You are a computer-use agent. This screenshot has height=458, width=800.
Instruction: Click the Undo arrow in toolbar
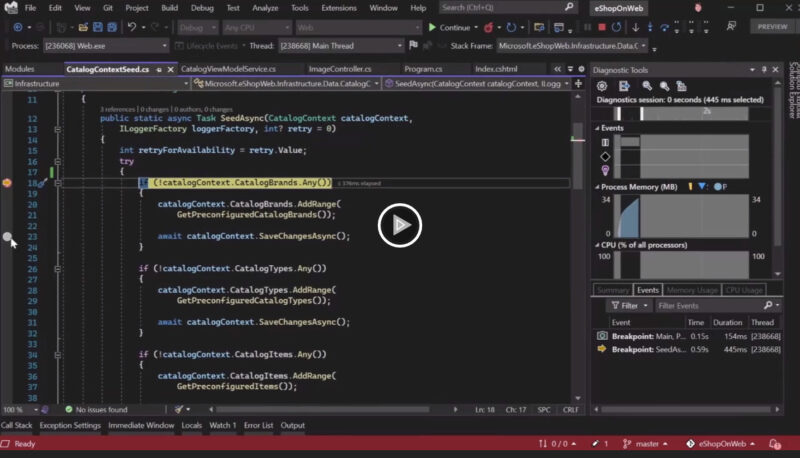click(132, 27)
